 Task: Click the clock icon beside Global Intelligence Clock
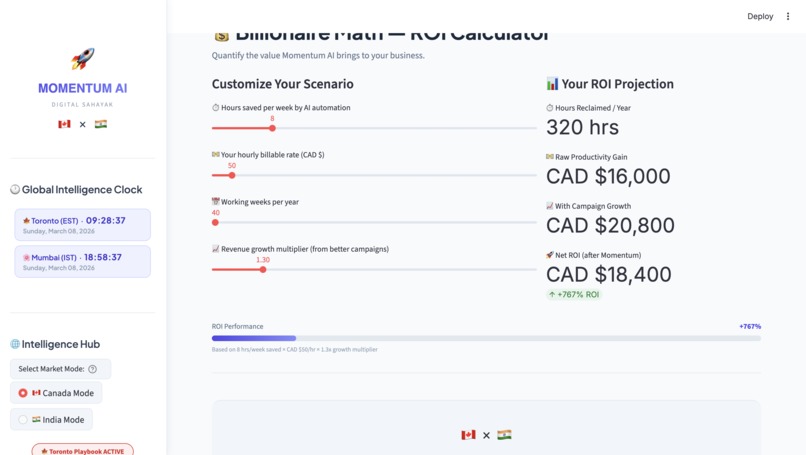(x=15, y=189)
